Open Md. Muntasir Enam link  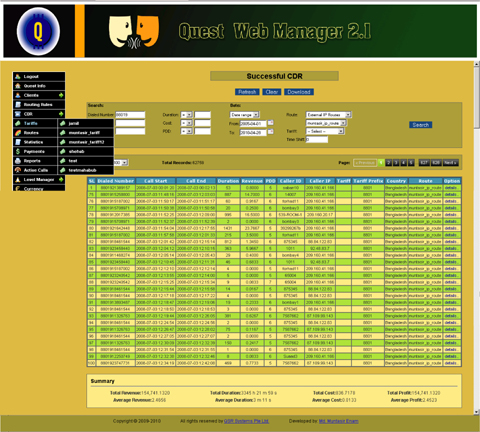click(338, 421)
